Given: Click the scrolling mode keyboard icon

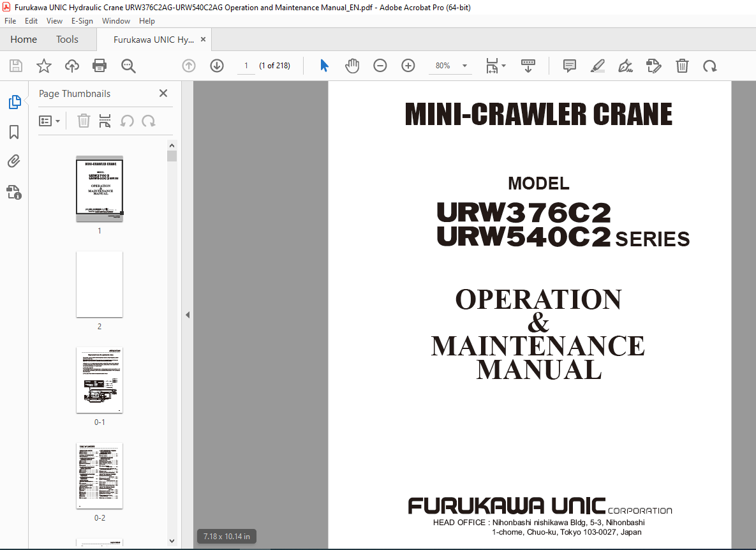Looking at the screenshot, I should point(528,66).
